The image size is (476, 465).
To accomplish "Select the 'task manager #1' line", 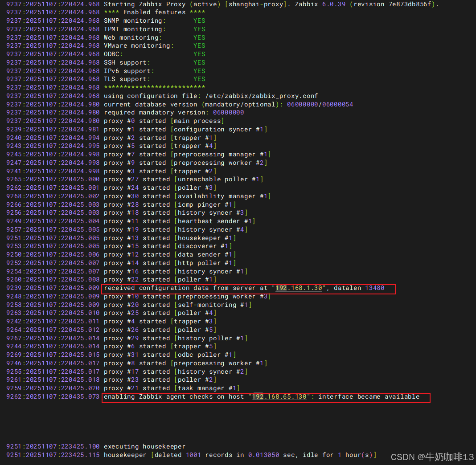I will tap(123, 388).
